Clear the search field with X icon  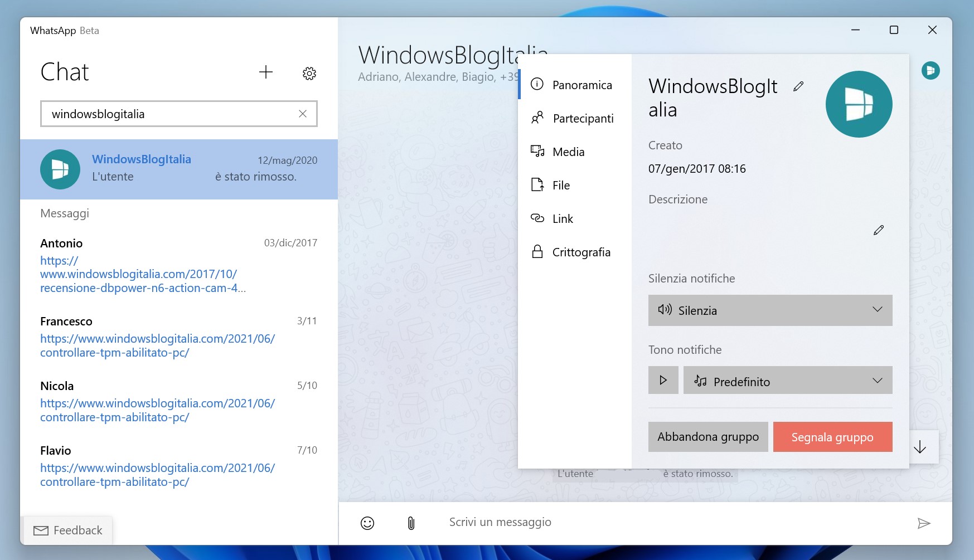point(303,114)
